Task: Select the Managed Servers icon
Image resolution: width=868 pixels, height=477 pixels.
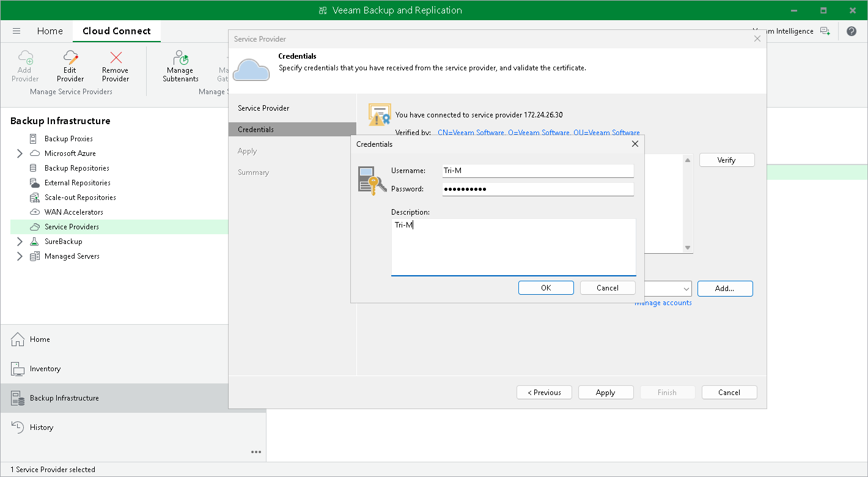Action: (x=35, y=256)
